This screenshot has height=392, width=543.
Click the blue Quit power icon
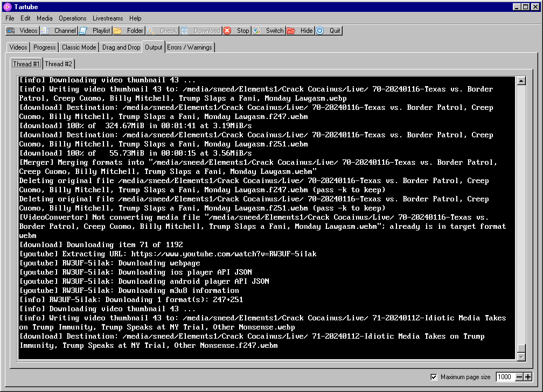[x=320, y=31]
